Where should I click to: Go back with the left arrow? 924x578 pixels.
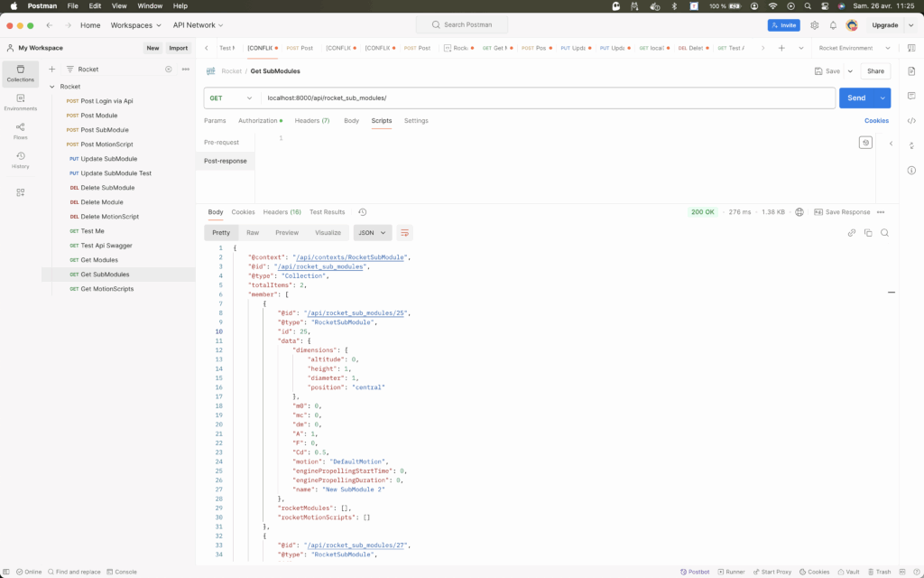click(x=50, y=25)
